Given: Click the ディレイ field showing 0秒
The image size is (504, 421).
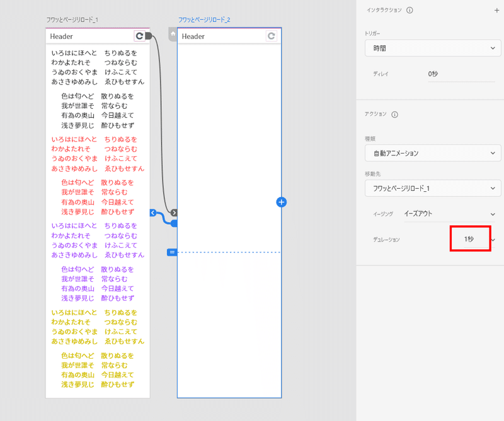Looking at the screenshot, I should click(x=461, y=74).
